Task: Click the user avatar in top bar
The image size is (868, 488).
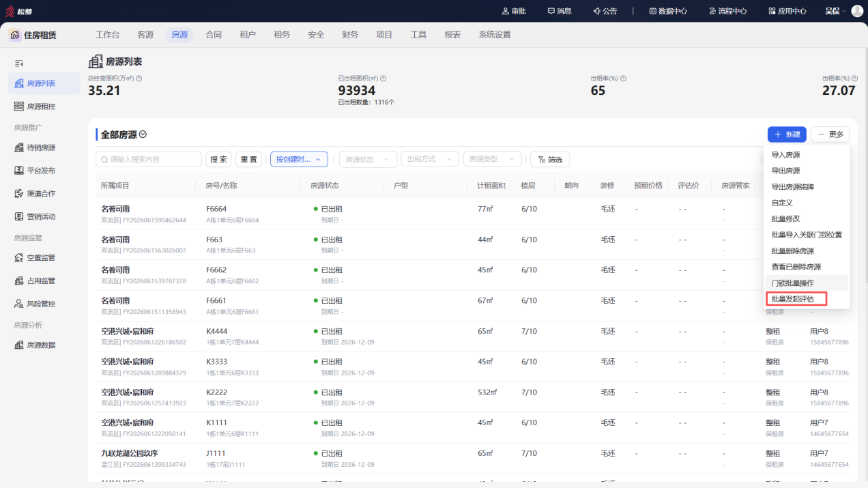Action: pos(857,11)
